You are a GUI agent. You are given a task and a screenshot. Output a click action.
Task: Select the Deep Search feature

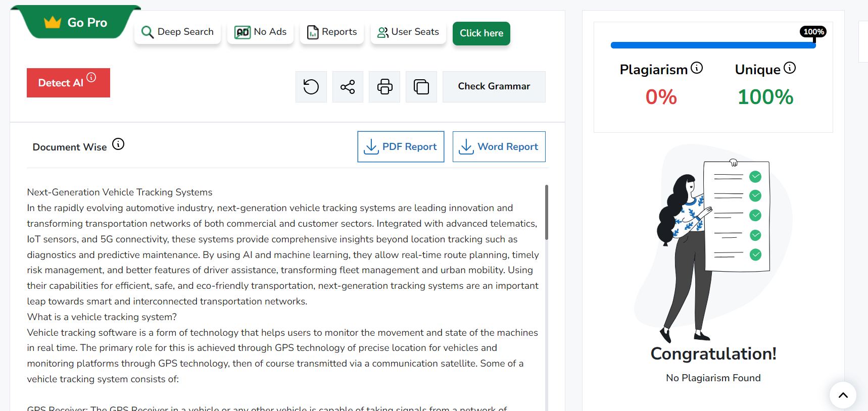(x=178, y=32)
